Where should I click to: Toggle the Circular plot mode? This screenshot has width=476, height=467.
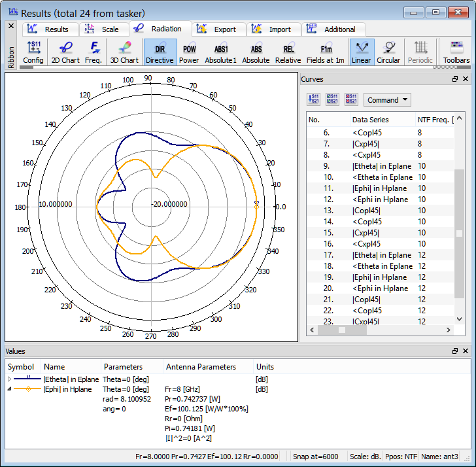[x=388, y=52]
